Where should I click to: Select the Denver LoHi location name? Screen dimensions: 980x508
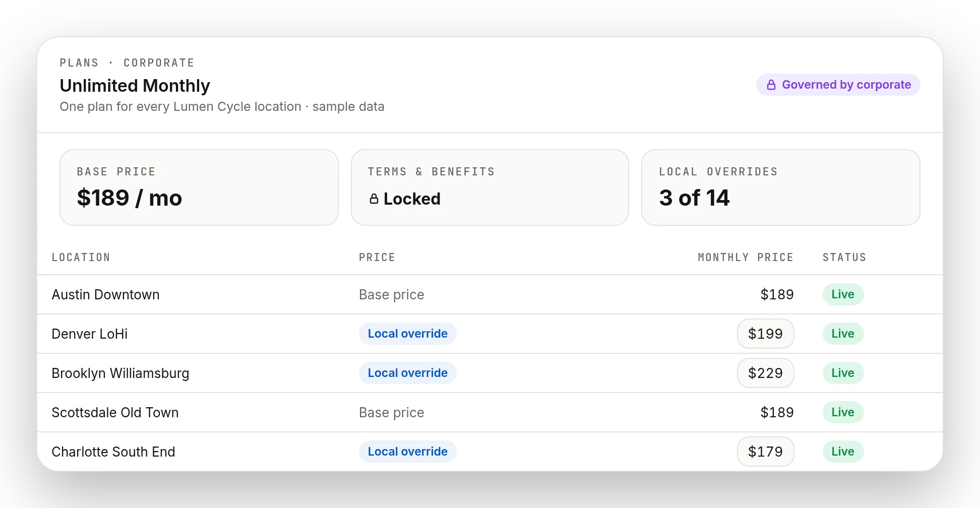pyautogui.click(x=89, y=334)
